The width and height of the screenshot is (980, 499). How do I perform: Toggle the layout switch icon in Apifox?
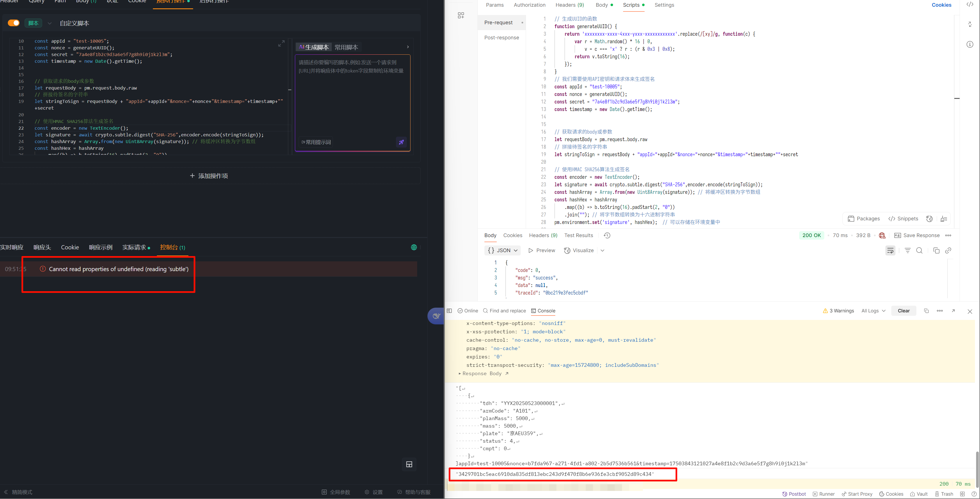[409, 464]
